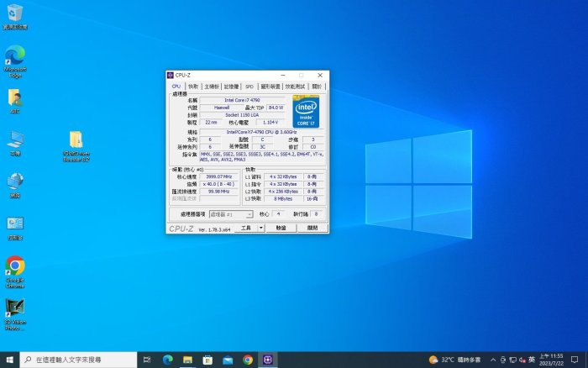Select the CPU tab in CPU-Z
The image size is (588, 368).
point(176,87)
